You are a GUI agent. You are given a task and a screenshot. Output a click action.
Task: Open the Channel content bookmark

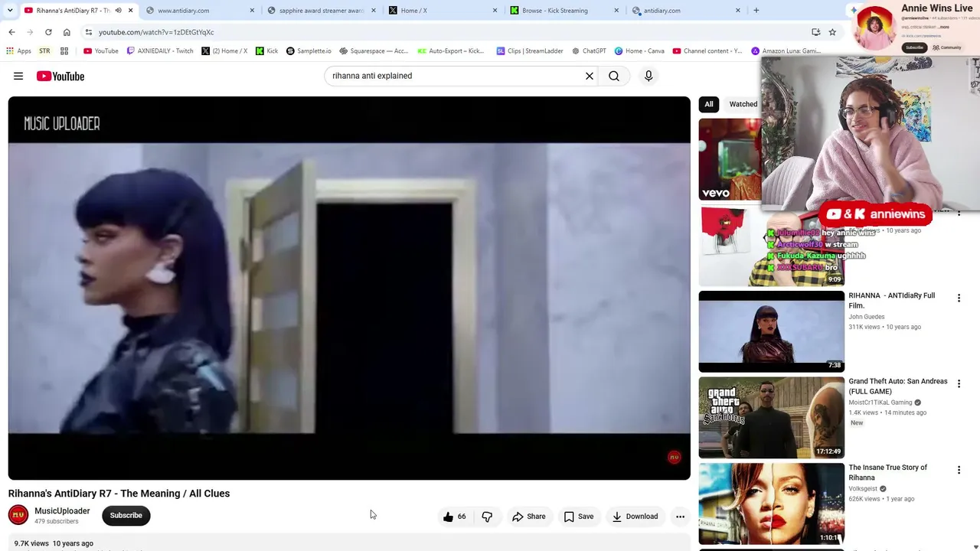pos(707,51)
